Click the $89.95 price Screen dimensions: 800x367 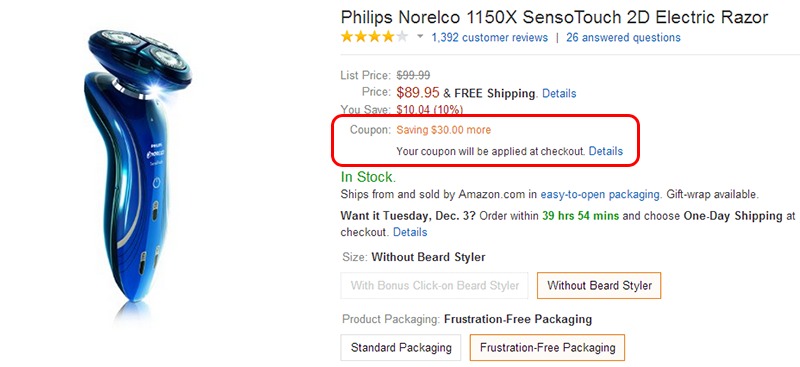[418, 92]
